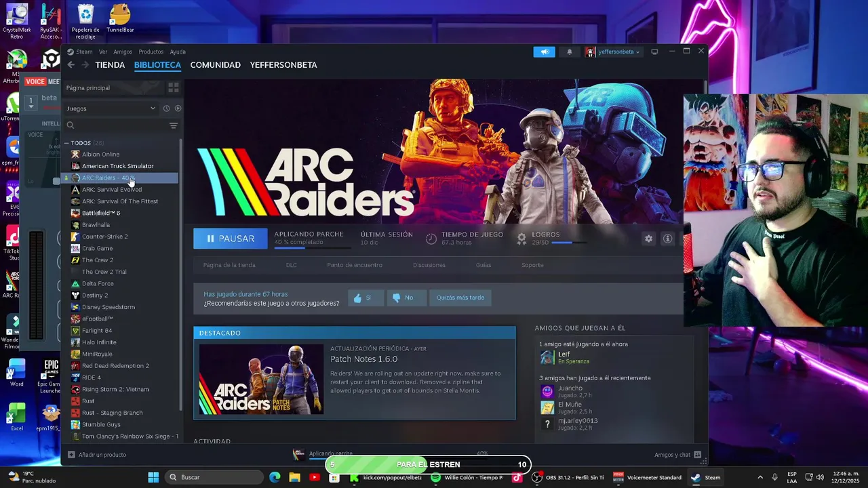868x488 pixels.
Task: Open Patch Notes 1.6.0 thumbnail image
Action: [x=261, y=380]
